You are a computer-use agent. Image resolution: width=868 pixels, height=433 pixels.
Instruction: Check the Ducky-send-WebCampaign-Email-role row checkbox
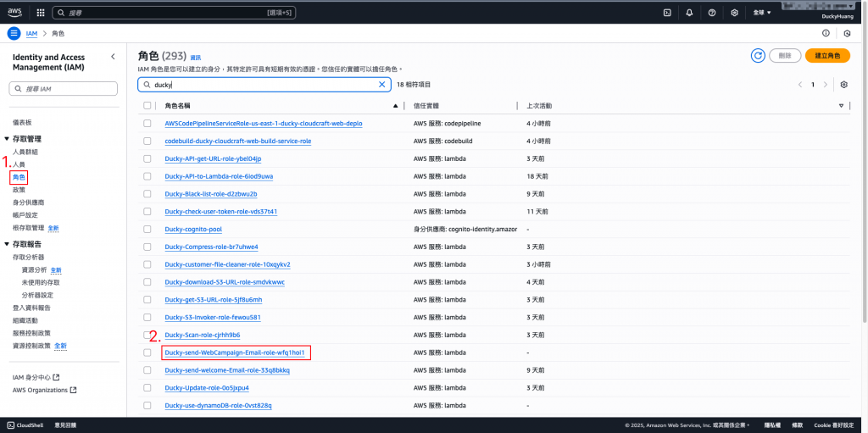(x=147, y=353)
